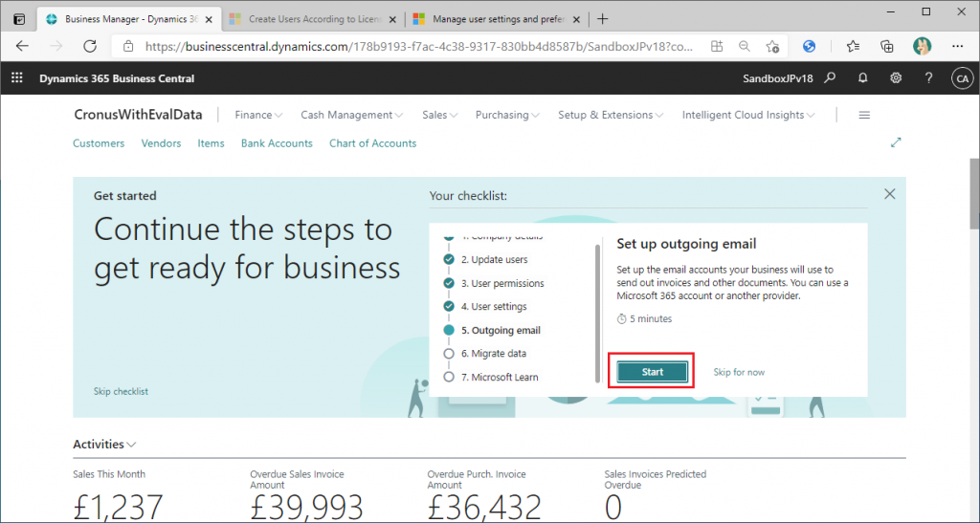The image size is (980, 523).
Task: Click Skip checklist
Action: 121,391
